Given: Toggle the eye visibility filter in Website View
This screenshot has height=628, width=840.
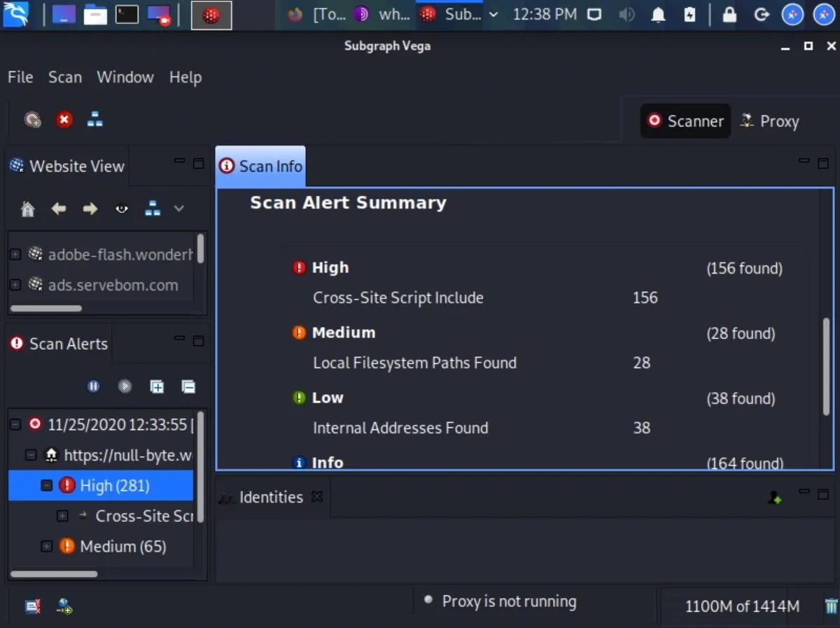Looking at the screenshot, I should 122,209.
